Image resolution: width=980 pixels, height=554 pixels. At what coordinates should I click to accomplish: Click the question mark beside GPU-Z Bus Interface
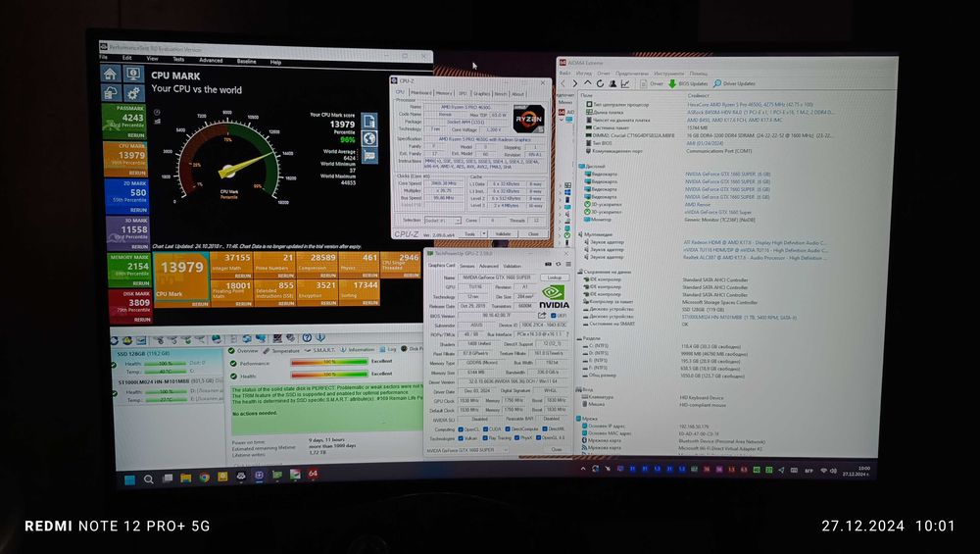pyautogui.click(x=566, y=334)
